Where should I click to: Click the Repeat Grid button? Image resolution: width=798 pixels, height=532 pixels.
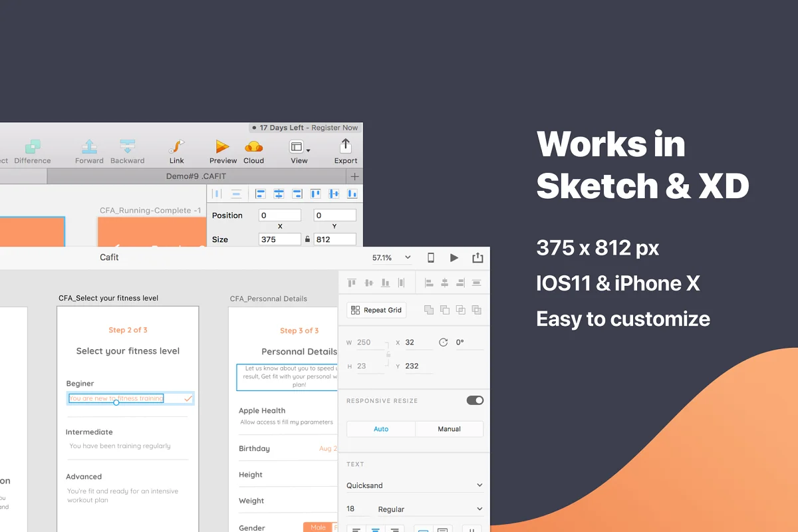click(x=376, y=310)
